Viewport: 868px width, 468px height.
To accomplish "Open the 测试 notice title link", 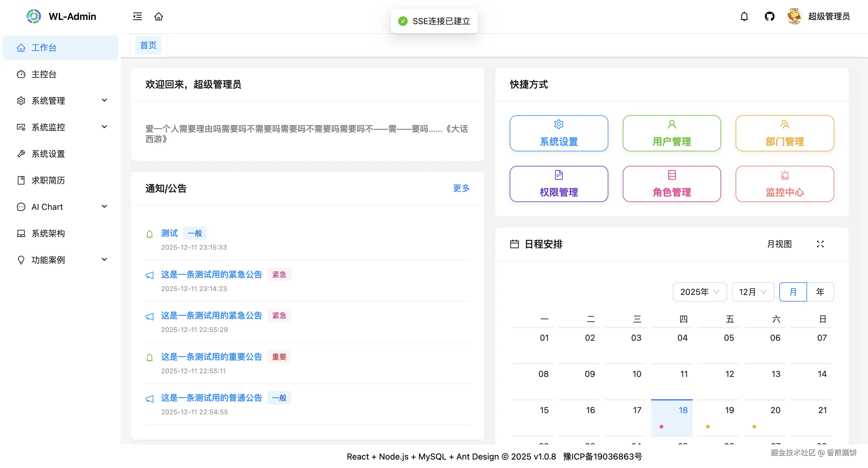I will pos(169,233).
